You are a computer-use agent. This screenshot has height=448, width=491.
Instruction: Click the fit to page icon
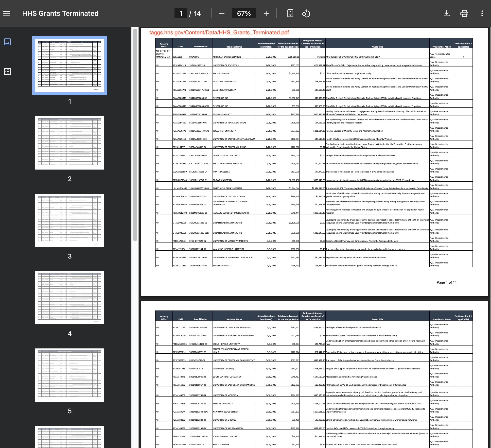(290, 13)
